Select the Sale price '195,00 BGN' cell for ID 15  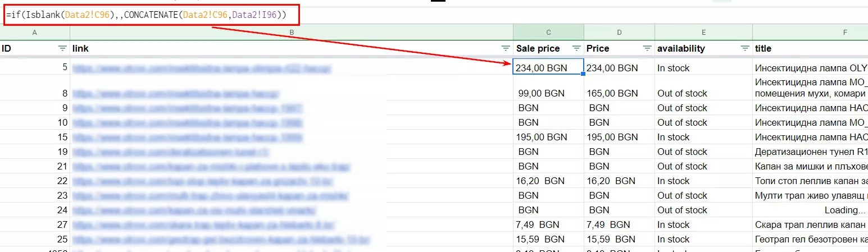point(549,137)
